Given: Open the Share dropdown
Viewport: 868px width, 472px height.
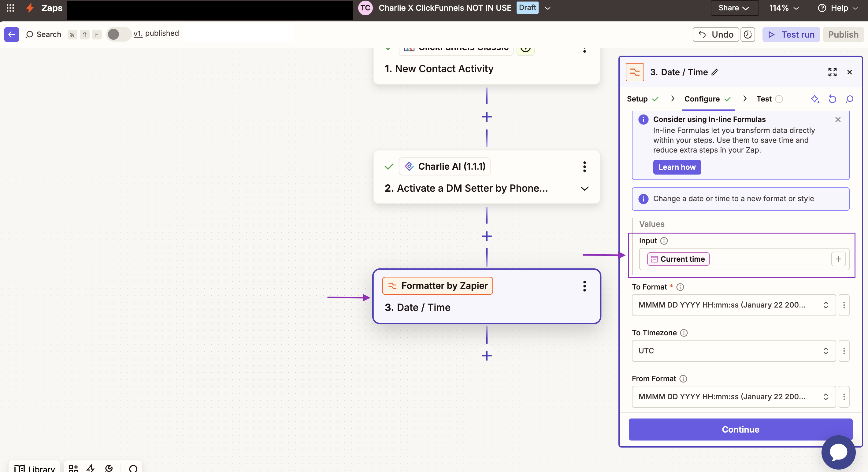Looking at the screenshot, I should (735, 8).
